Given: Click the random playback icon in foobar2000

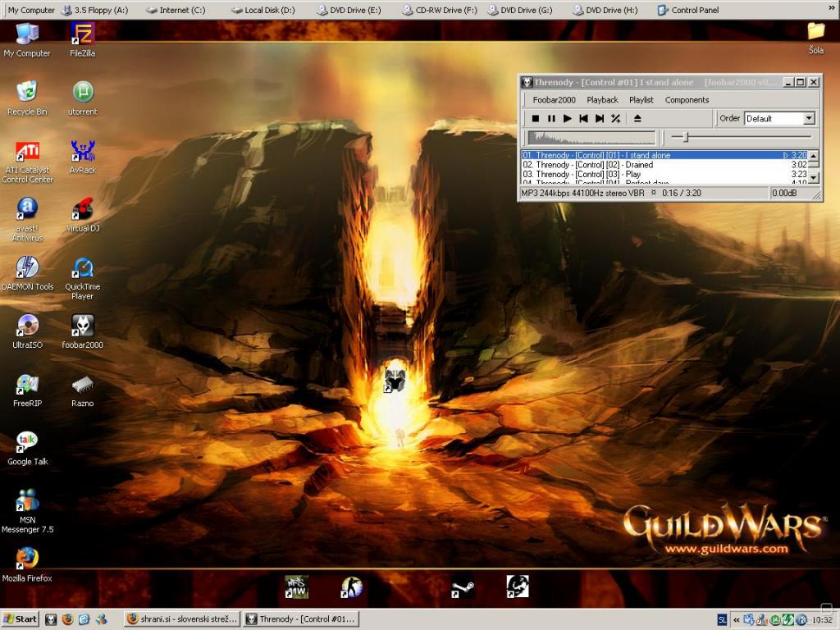Looking at the screenshot, I should tap(616, 118).
